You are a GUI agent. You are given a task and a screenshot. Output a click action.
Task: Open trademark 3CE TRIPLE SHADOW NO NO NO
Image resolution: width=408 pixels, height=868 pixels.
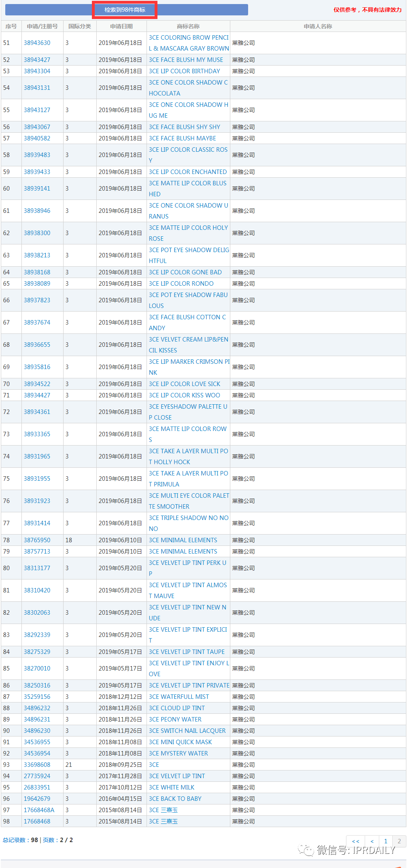[189, 523]
